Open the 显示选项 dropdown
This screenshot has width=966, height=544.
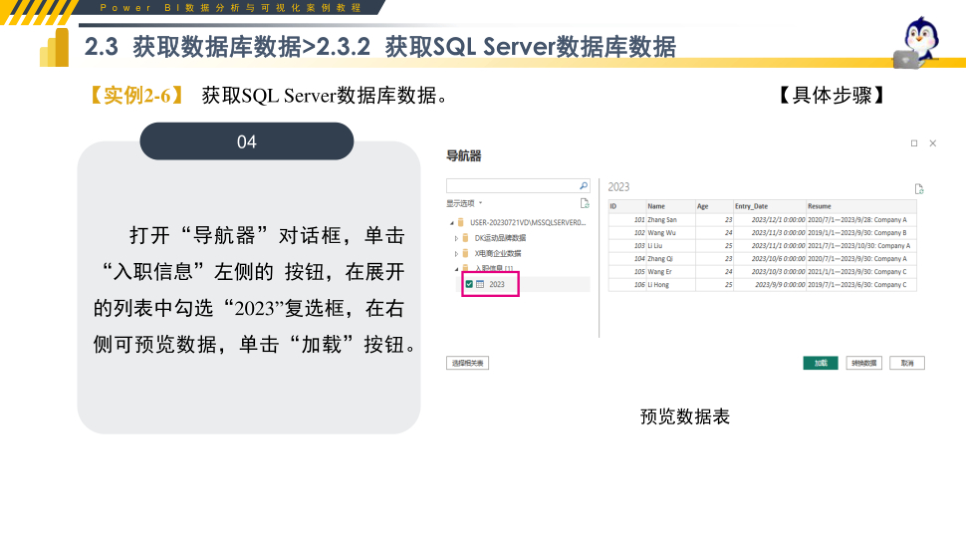[464, 203]
